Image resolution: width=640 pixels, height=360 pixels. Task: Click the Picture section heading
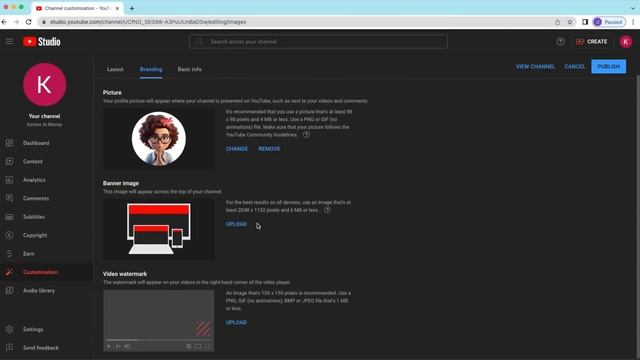point(112,93)
